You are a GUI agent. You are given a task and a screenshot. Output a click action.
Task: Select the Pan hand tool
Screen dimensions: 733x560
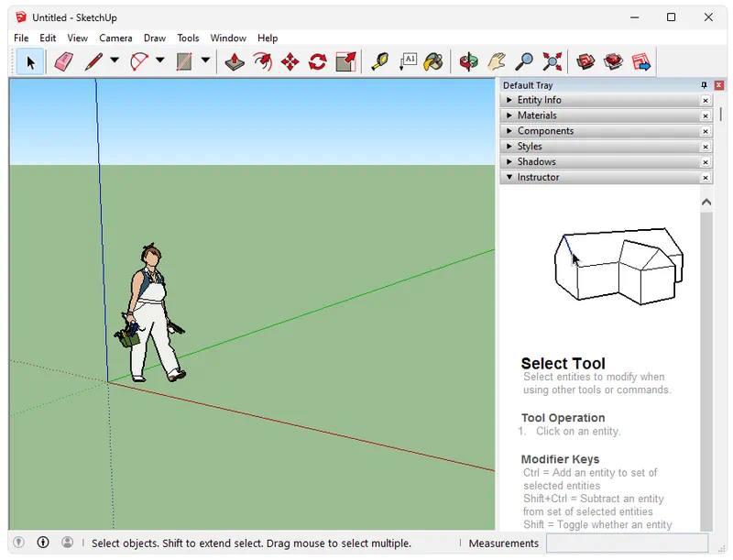click(497, 62)
